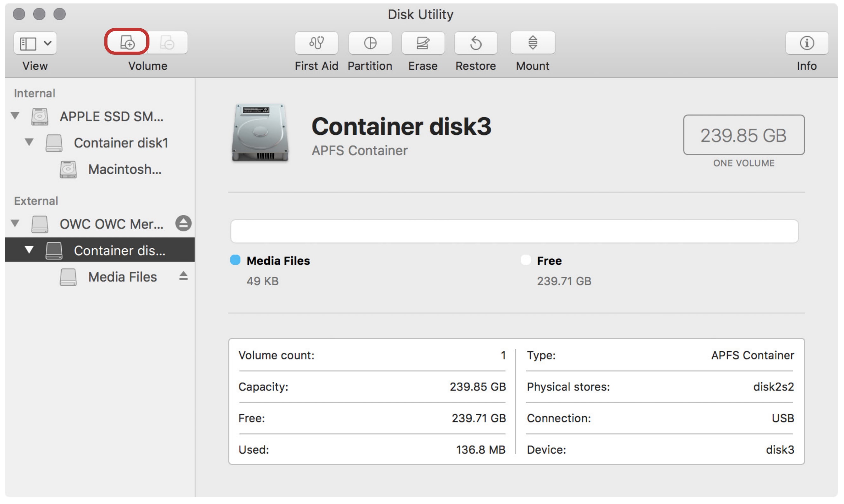
Task: Collapse the OWC drive disclosure triangle
Action: 15,223
